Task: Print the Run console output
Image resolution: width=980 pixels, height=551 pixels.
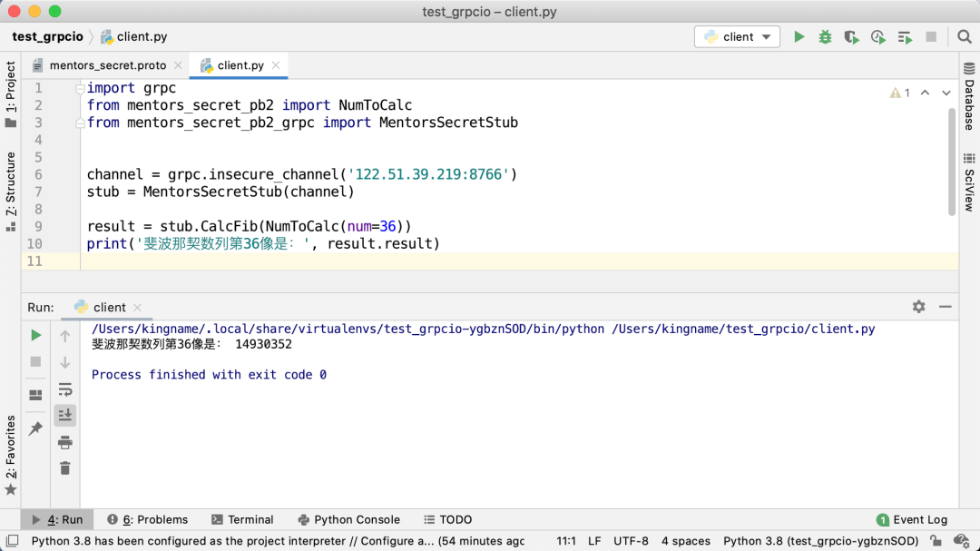Action: pos(65,443)
